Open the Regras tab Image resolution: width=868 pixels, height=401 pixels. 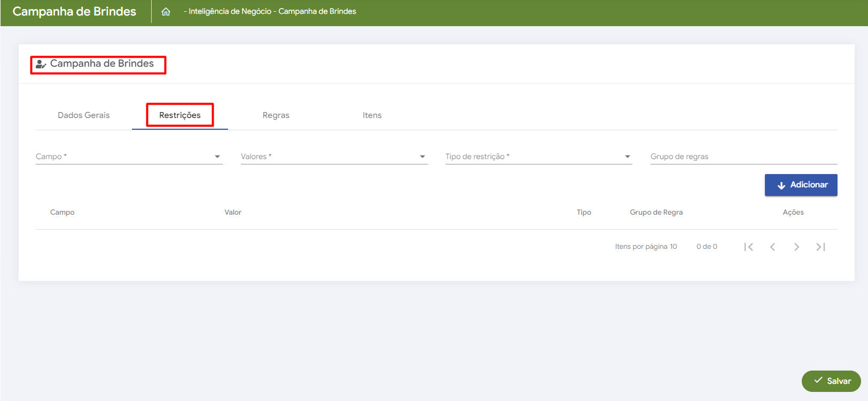coord(276,115)
